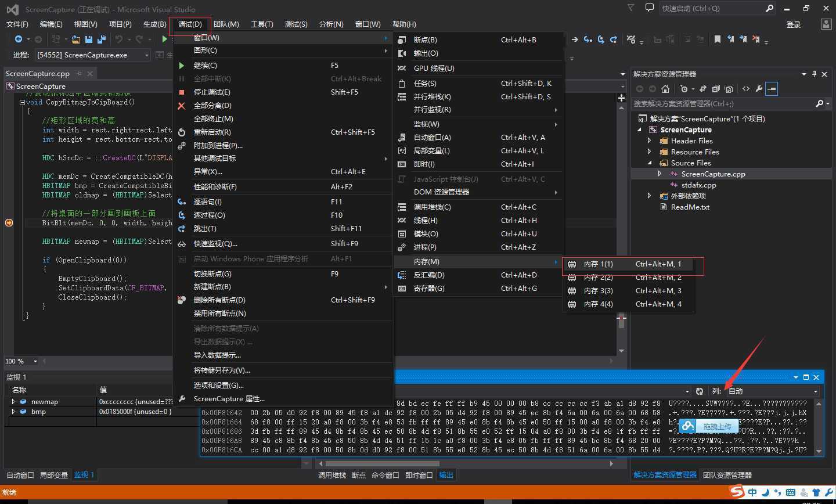Expand the newmap watch variable
Image resolution: width=836 pixels, height=504 pixels.
[x=13, y=402]
